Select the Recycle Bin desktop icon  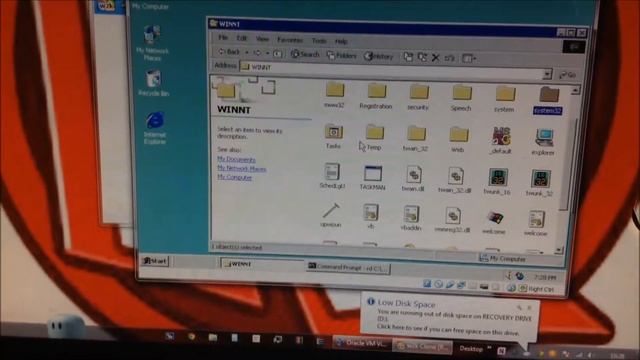153,83
